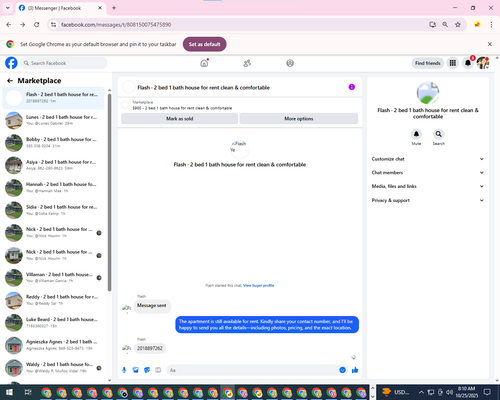This screenshot has width=500, height=400.
Task: Open the Facebook menu grid icon
Action: tap(453, 63)
